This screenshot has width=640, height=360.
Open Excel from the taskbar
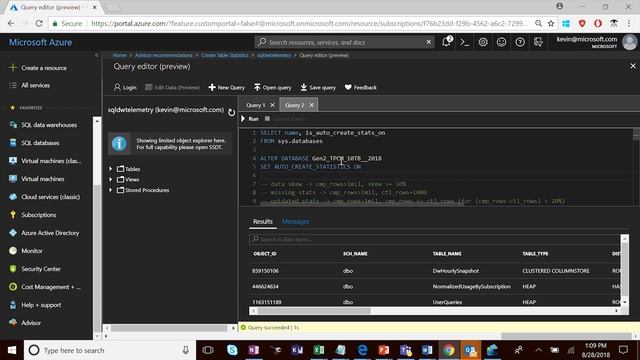[319, 350]
